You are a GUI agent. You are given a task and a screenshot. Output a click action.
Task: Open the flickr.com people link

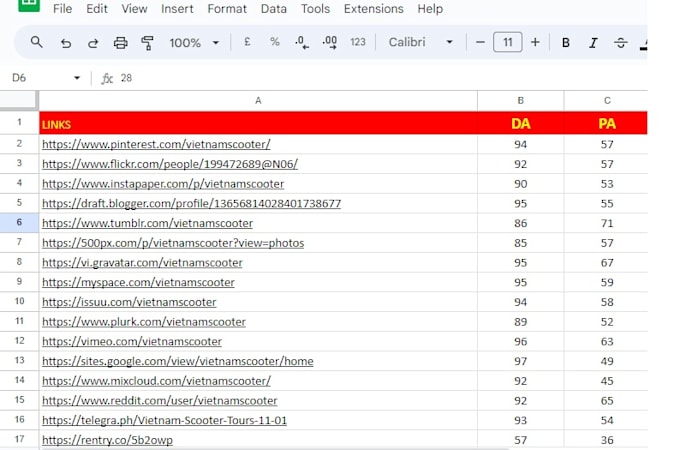(x=170, y=164)
